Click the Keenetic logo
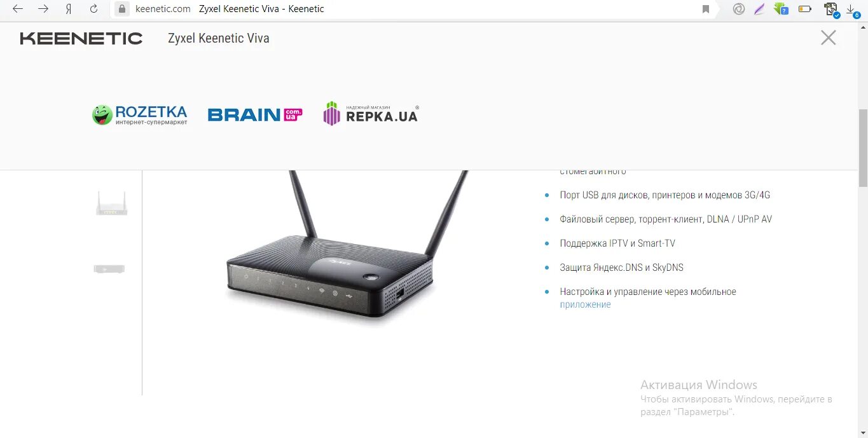Image resolution: width=868 pixels, height=438 pixels. point(81,38)
